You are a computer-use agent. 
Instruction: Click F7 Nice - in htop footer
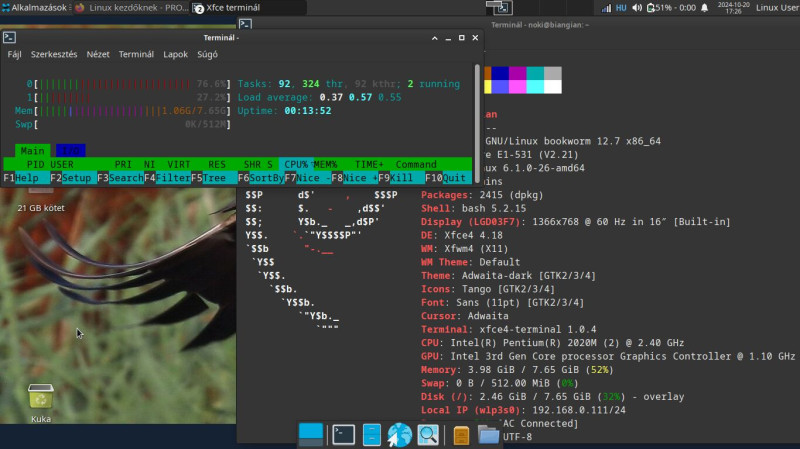pyautogui.click(x=308, y=178)
